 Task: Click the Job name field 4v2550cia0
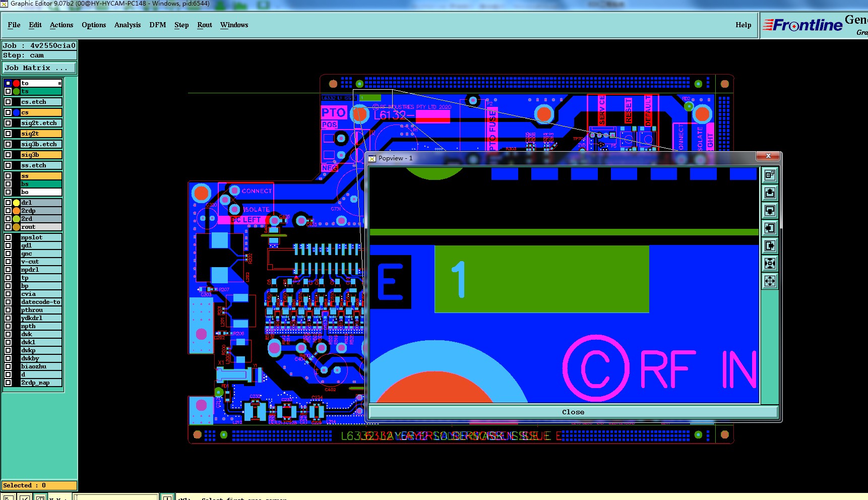tap(39, 45)
